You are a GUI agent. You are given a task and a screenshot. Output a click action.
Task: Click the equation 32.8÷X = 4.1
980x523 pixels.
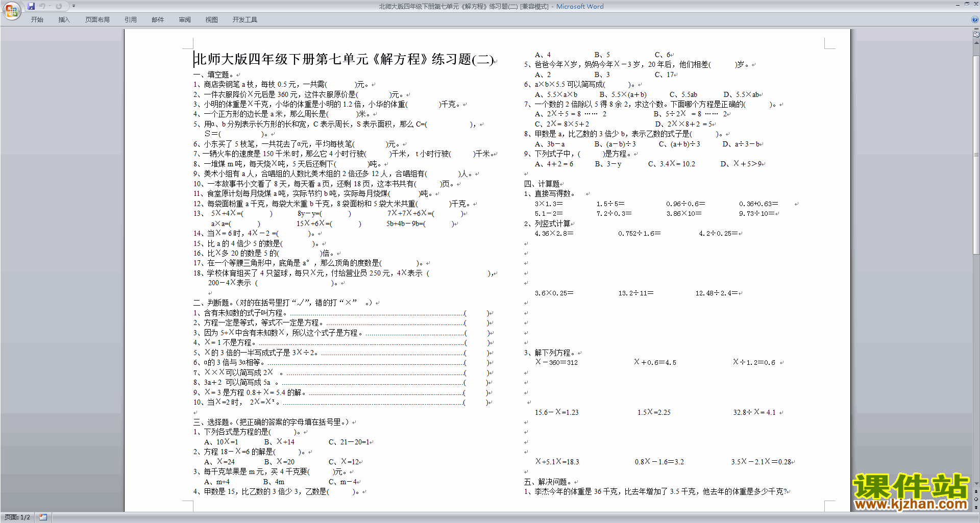(x=754, y=412)
